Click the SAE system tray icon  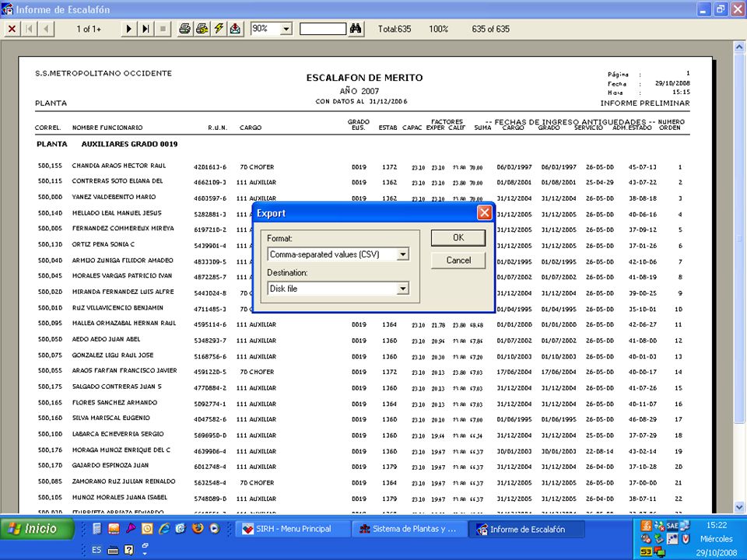[672, 526]
